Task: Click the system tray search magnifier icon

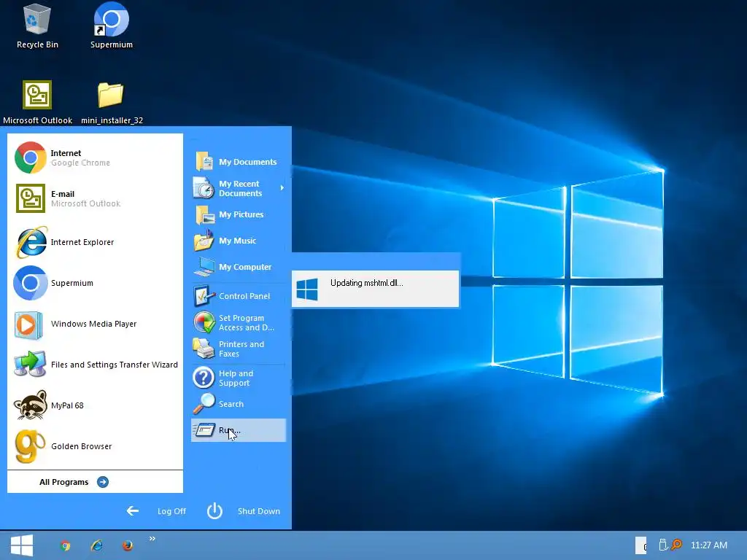Action: point(676,544)
